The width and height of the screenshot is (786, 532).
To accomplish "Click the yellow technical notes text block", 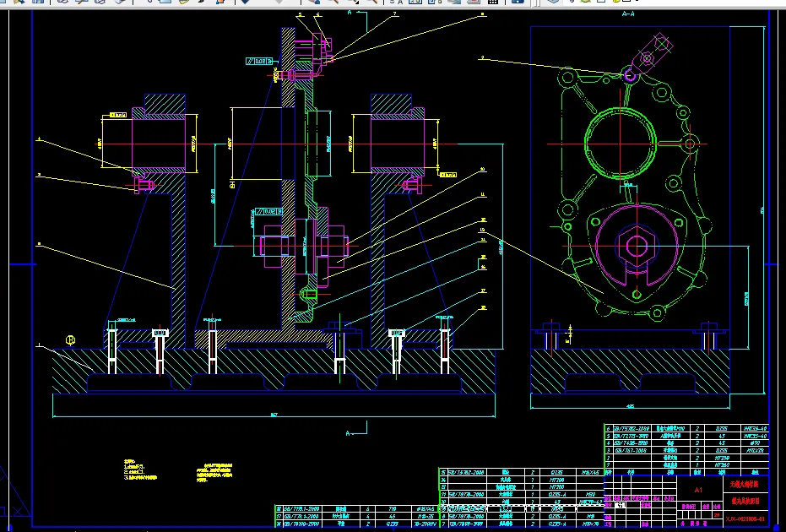I will tap(140, 470).
